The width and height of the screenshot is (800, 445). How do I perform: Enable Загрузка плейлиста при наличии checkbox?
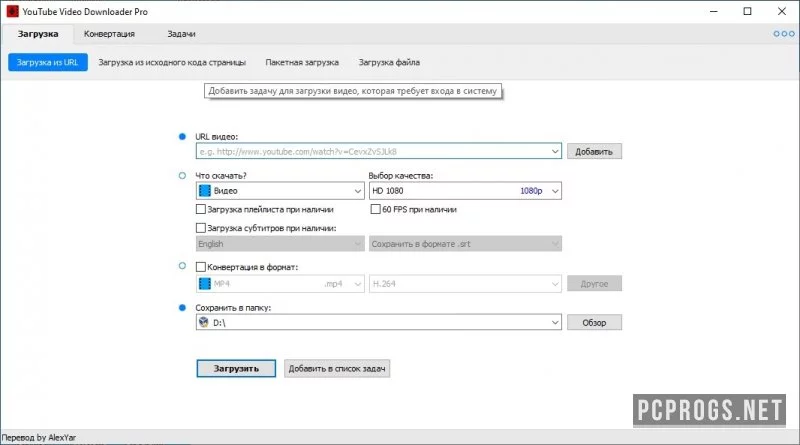coord(201,209)
